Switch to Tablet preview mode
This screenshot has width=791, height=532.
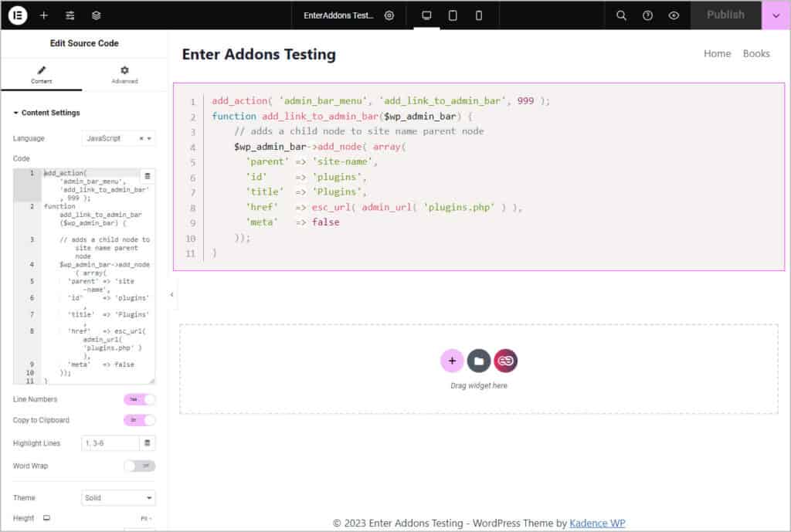(453, 15)
